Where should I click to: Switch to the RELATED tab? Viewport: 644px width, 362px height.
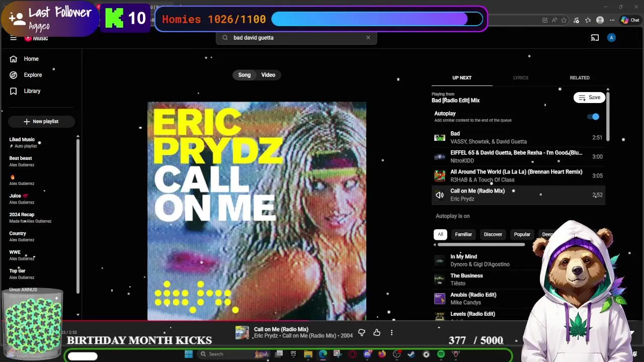click(580, 78)
